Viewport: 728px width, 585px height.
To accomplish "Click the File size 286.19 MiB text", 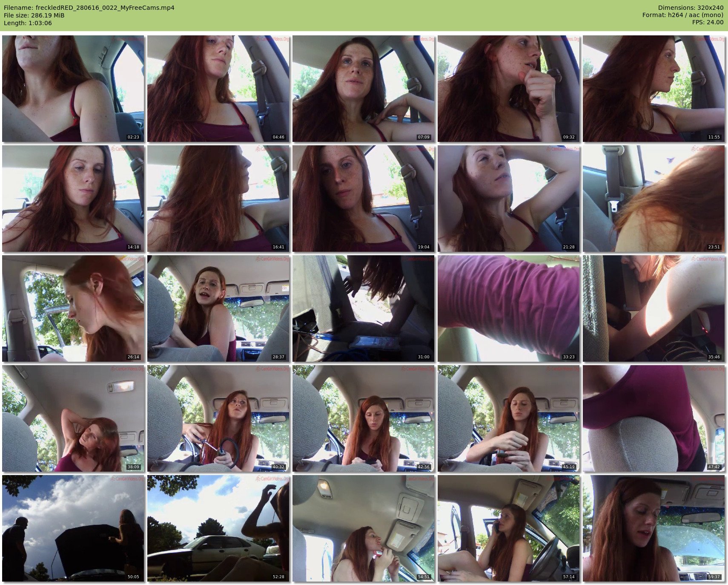I will point(34,15).
